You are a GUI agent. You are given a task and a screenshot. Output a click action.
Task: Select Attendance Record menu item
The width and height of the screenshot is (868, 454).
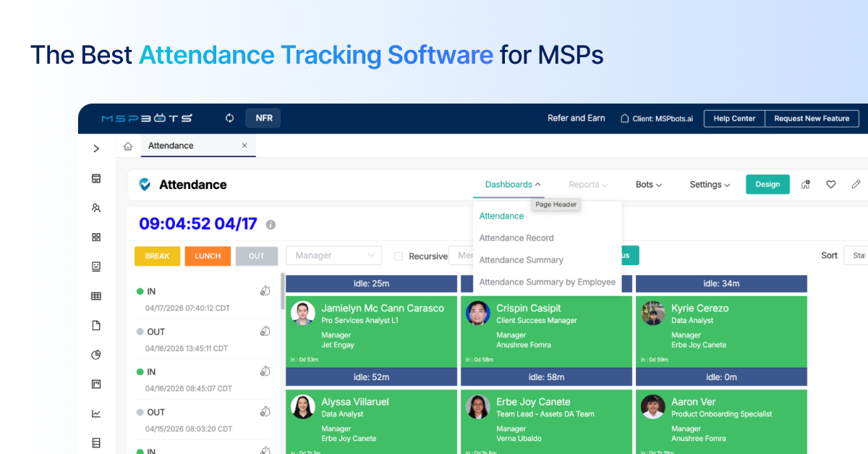tap(516, 237)
